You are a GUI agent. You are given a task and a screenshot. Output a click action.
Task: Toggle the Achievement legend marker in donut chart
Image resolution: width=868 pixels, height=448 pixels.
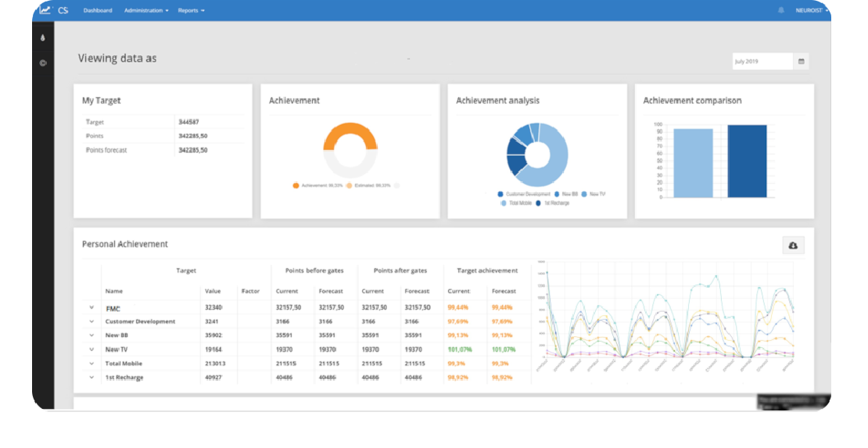point(296,185)
